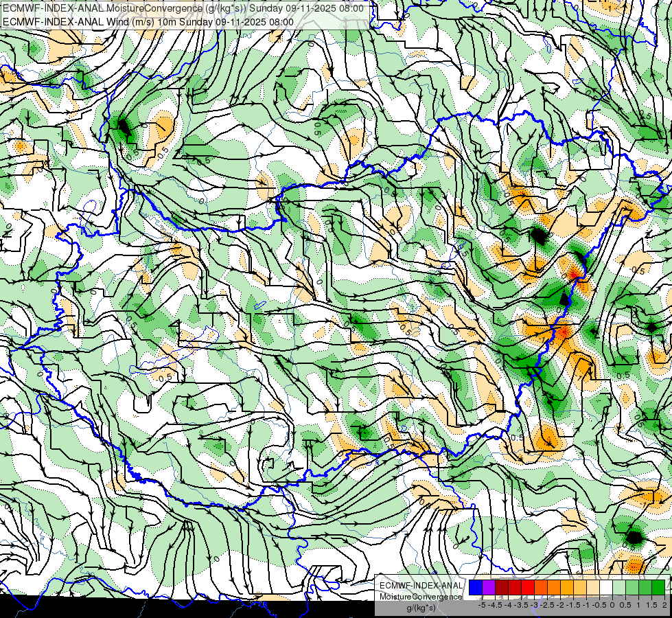Click the light orange swatch from -1.5 to -1
Screen dimensions: 672x618
point(580,587)
